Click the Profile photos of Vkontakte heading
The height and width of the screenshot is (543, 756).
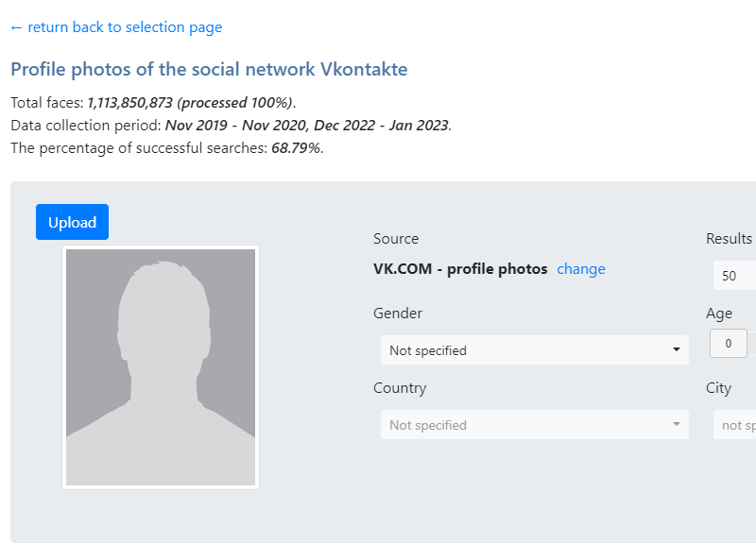[209, 70]
